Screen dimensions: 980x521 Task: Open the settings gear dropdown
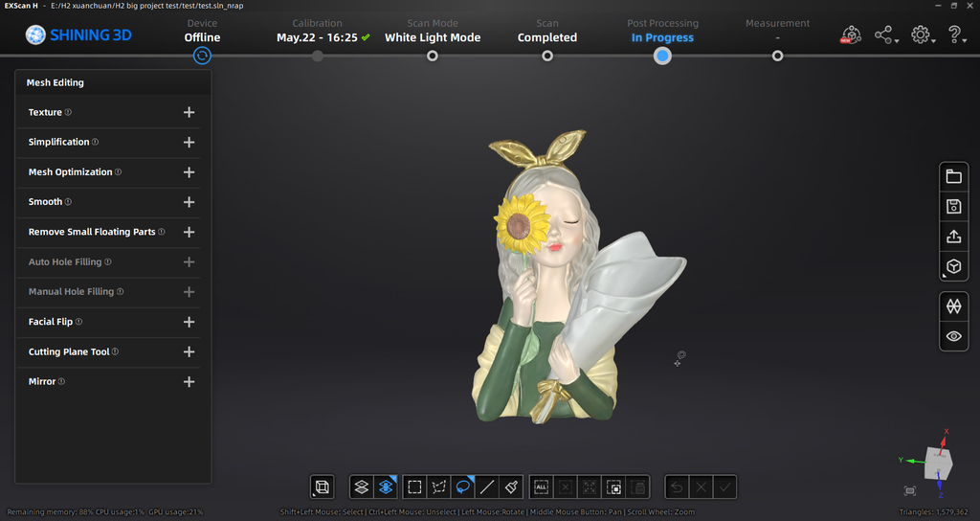922,35
